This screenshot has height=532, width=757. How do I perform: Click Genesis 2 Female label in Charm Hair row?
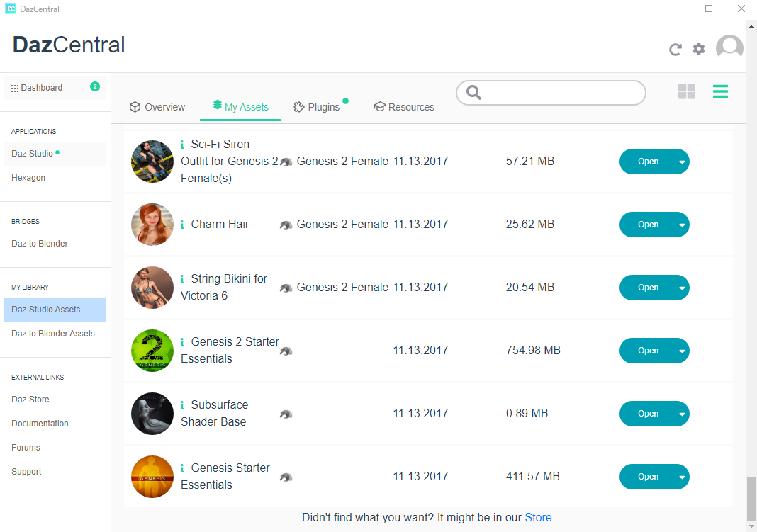pos(342,225)
